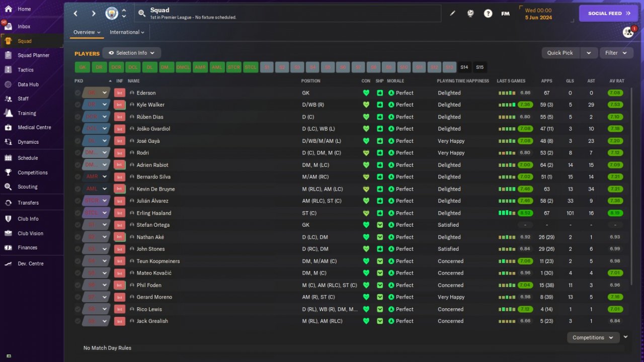Open Gerard Moreno's player profile link
The image size is (644, 362).
click(x=154, y=297)
